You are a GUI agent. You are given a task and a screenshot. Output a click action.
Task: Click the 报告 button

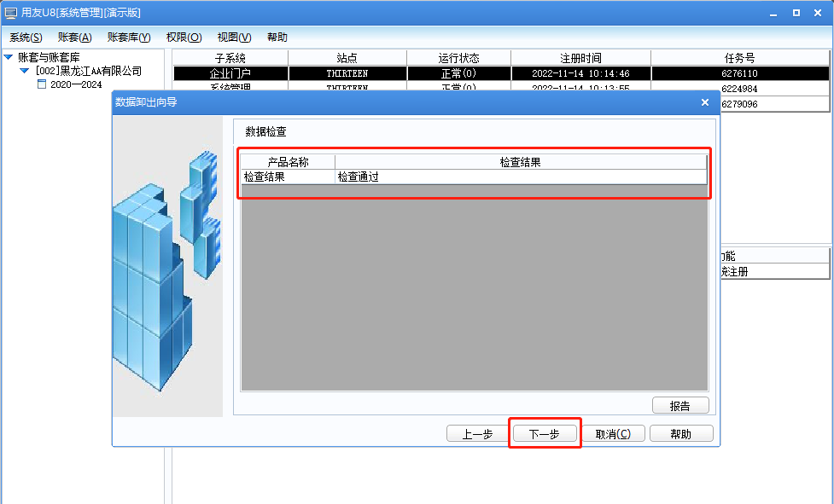(x=680, y=405)
